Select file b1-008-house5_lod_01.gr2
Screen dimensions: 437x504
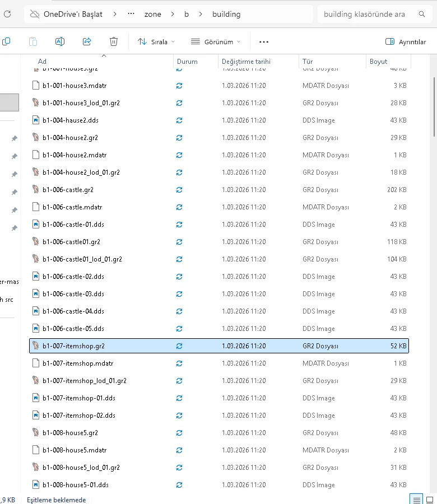219,468
